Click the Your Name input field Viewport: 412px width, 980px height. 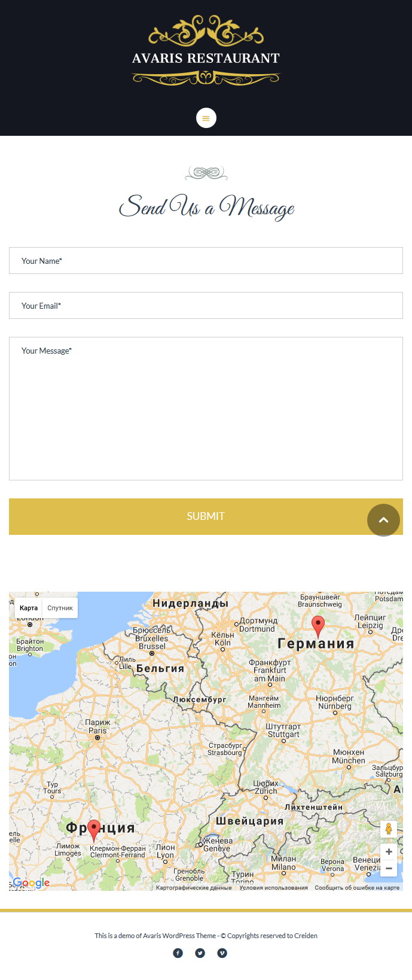(206, 261)
